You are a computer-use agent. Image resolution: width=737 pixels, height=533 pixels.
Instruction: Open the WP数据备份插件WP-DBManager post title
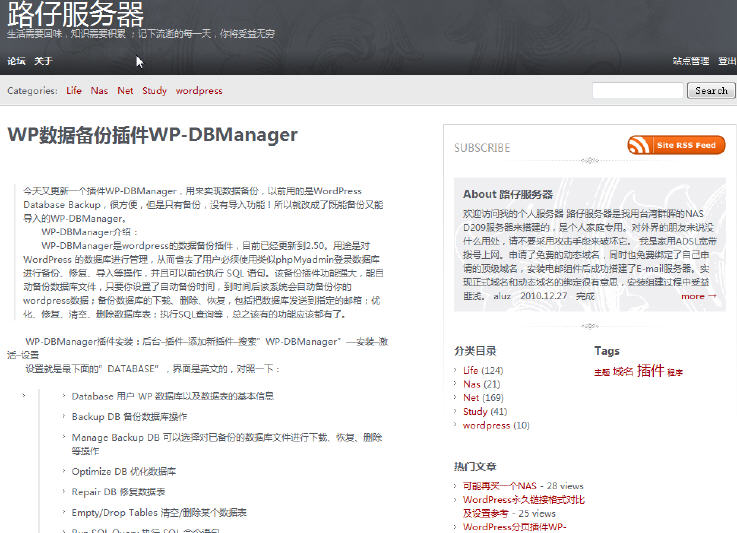152,135
